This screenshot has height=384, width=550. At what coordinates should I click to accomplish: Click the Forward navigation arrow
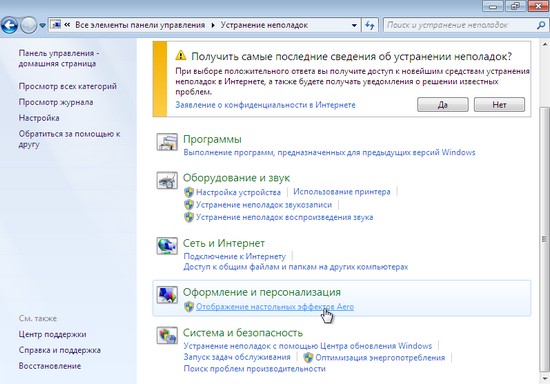28,25
